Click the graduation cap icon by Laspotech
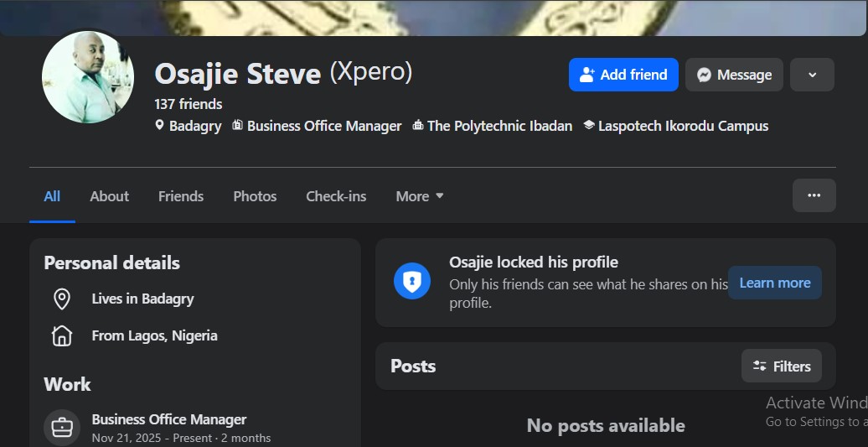868x447 pixels. pyautogui.click(x=589, y=126)
